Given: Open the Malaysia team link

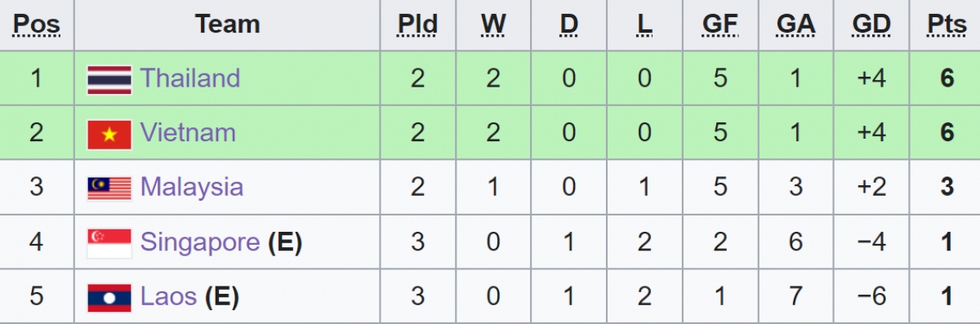Looking at the screenshot, I should tap(192, 187).
